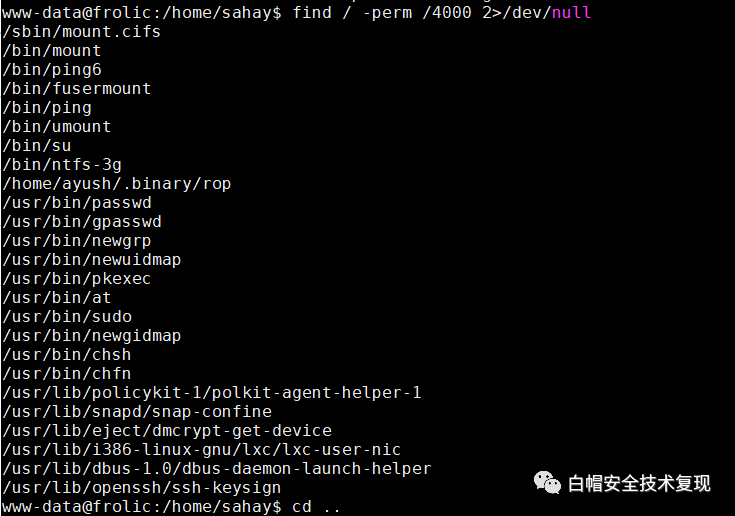This screenshot has width=735, height=516.
Task: Click the watermark text beside the WeChat logo
Action: [x=639, y=484]
